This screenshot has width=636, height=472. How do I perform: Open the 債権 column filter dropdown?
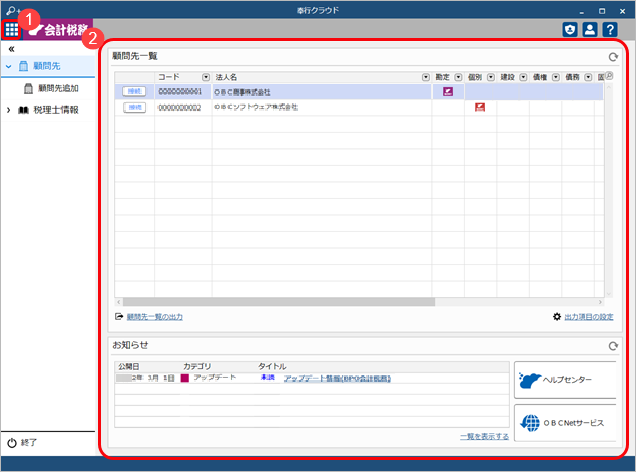[x=556, y=77]
